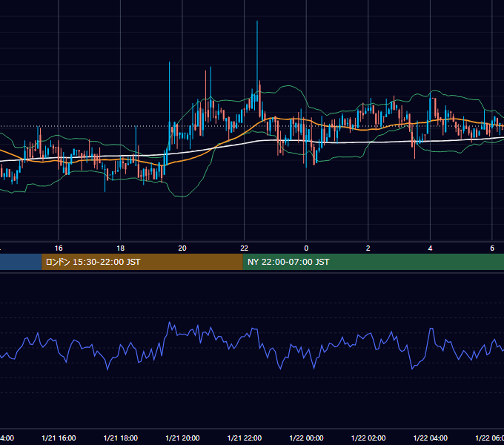Click the 1/21 20:00 date label

pyautogui.click(x=182, y=438)
